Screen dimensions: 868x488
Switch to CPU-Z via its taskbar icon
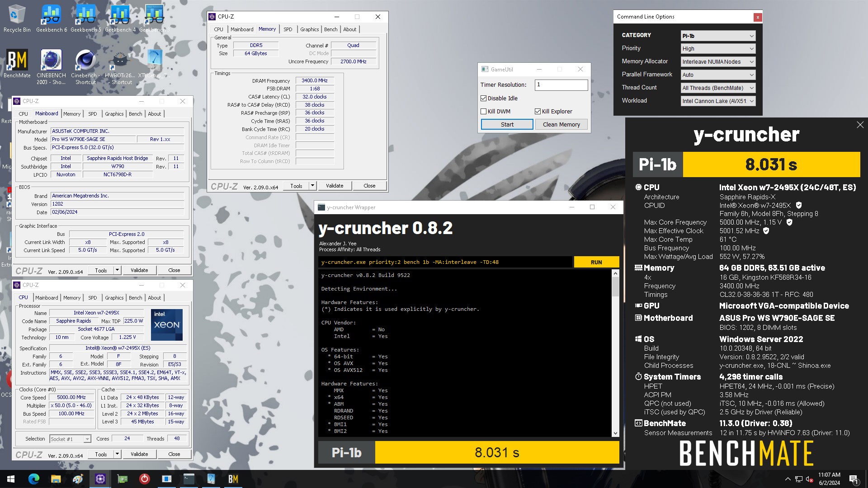click(x=100, y=479)
